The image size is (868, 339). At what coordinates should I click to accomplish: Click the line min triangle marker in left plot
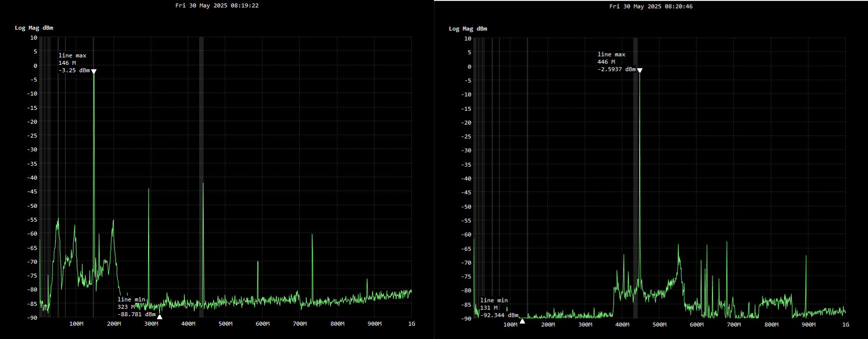[160, 317]
